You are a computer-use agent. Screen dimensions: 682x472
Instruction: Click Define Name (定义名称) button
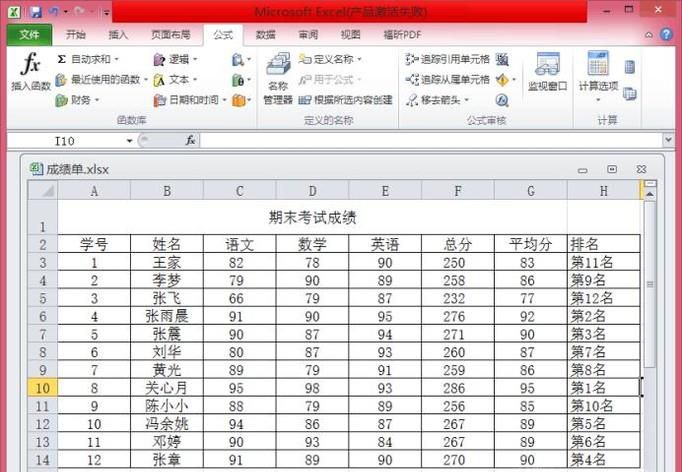pyautogui.click(x=330, y=60)
